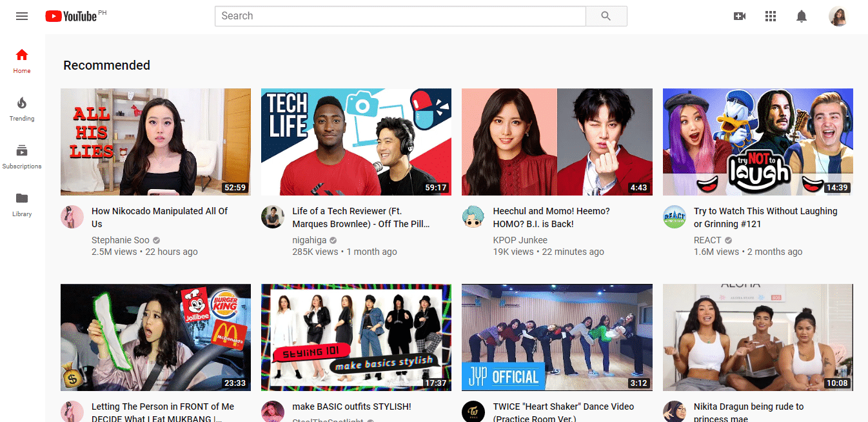Image resolution: width=868 pixels, height=422 pixels.
Task: Open KPOP Junkee channel avatar icon
Action: click(x=473, y=217)
